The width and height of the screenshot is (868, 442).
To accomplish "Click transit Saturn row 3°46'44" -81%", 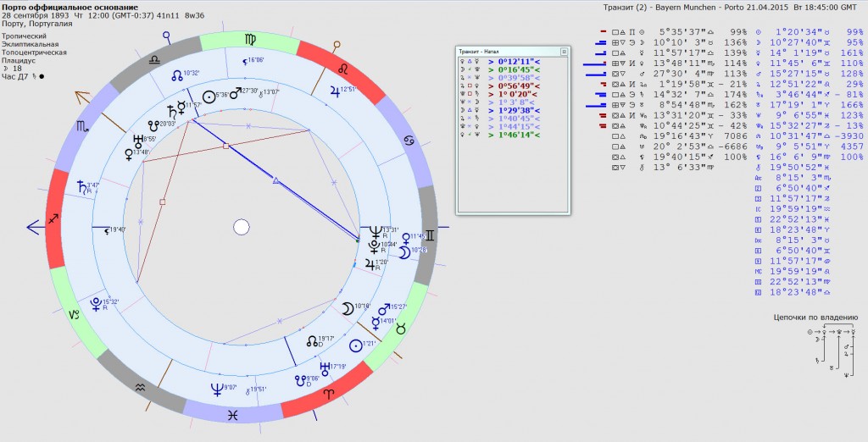I will (x=810, y=95).
